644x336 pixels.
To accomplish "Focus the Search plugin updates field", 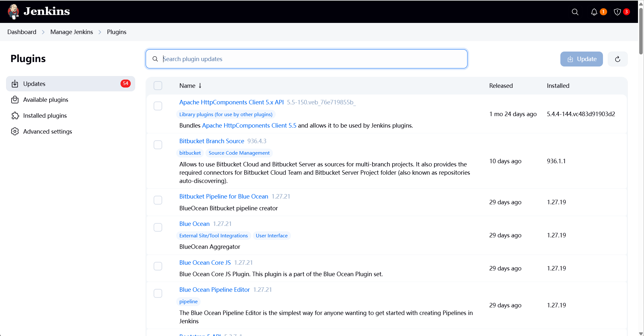I will [x=307, y=59].
